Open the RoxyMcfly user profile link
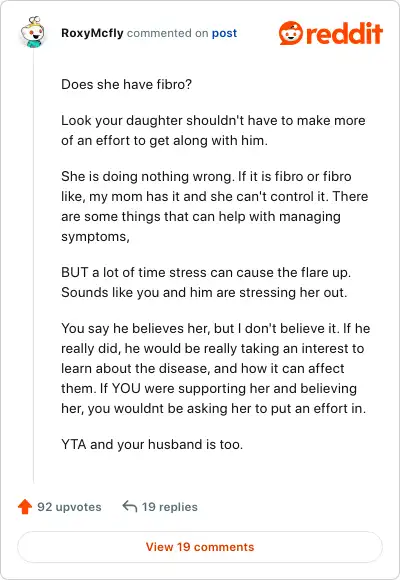Screen dimensions: 400x580 coord(92,33)
